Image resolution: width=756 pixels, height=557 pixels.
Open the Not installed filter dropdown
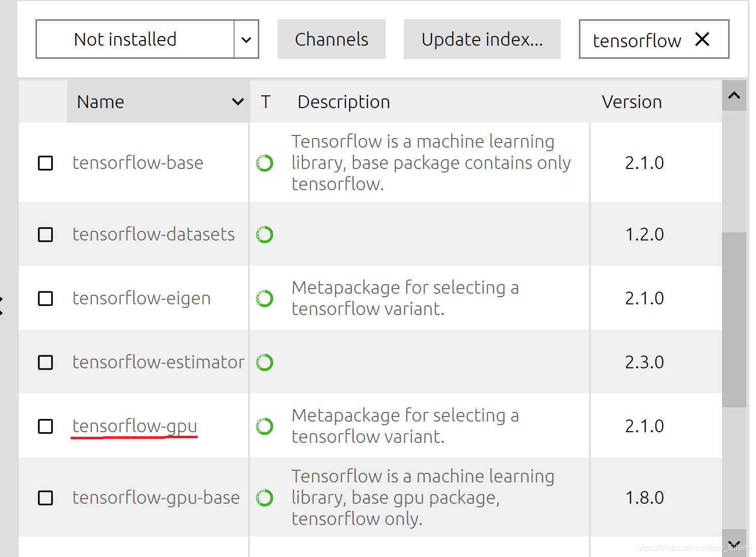[147, 39]
